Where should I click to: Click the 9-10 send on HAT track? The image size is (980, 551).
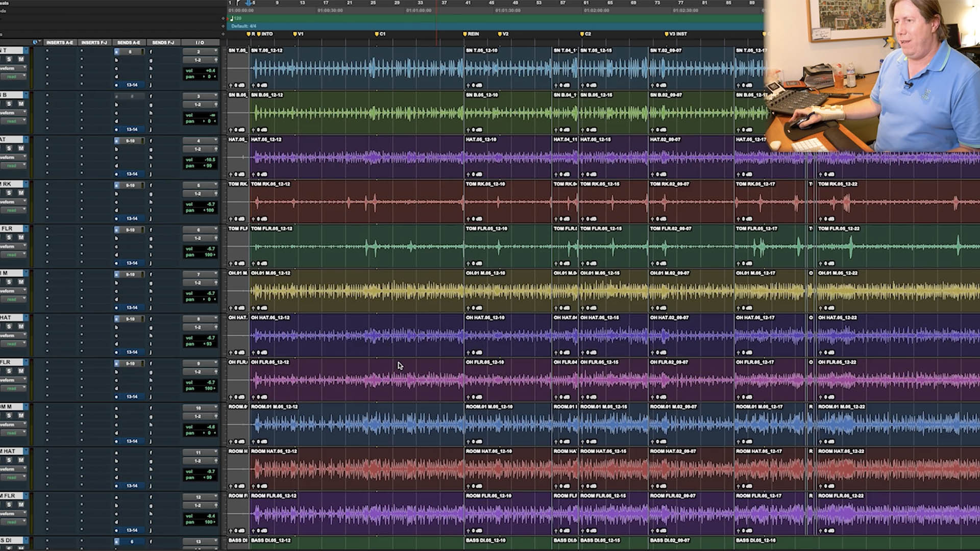click(x=131, y=141)
